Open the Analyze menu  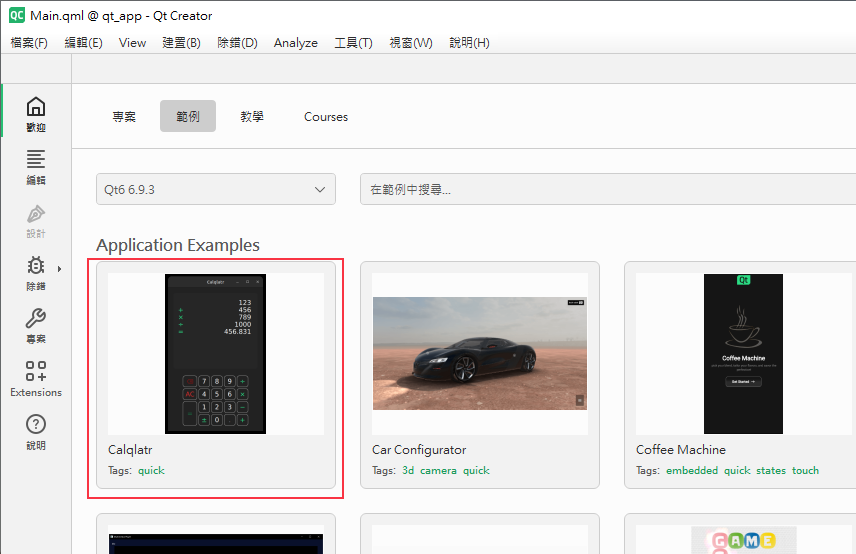tap(295, 43)
